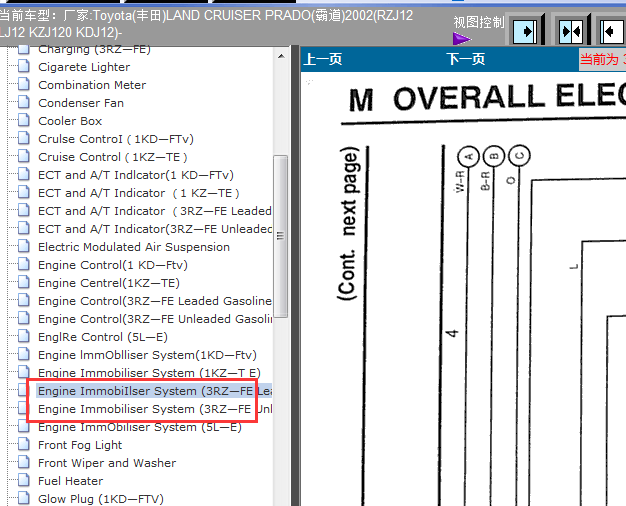Click the right-arrow view control icon
This screenshot has width=626, height=506.
(x=525, y=31)
